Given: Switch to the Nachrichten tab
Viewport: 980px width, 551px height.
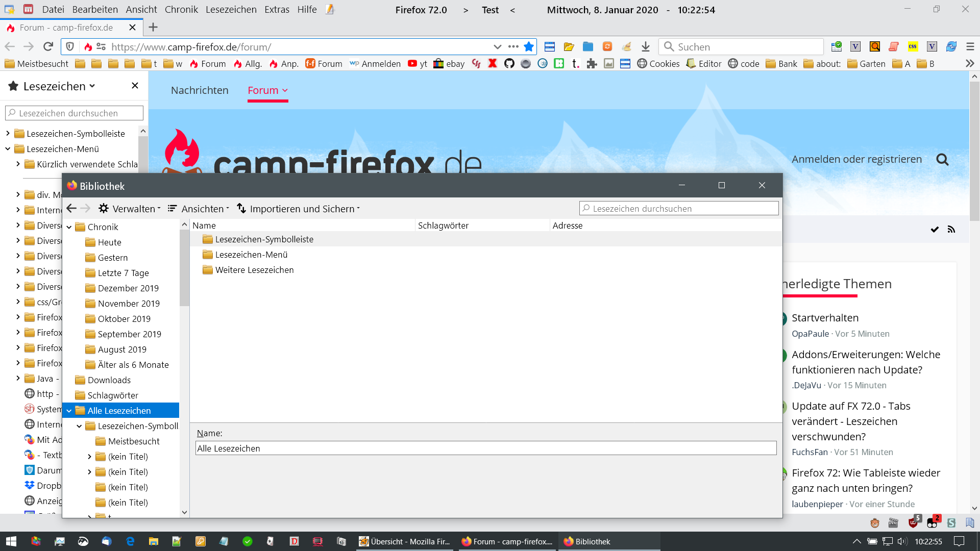Looking at the screenshot, I should (200, 90).
